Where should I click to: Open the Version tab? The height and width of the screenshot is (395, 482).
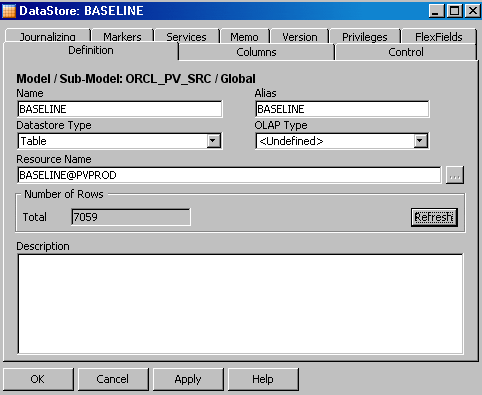coord(300,36)
